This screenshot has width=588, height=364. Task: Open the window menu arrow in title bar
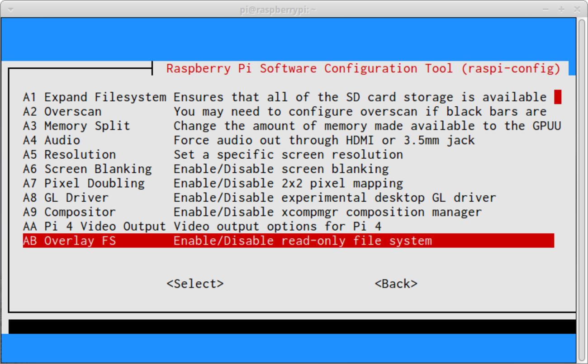tap(11, 9)
